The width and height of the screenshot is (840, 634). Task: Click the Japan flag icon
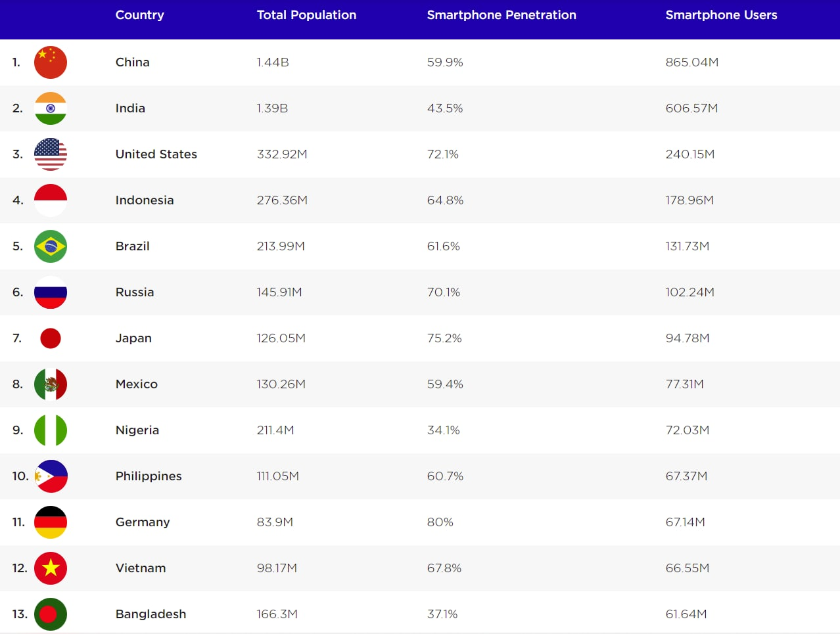[51, 338]
